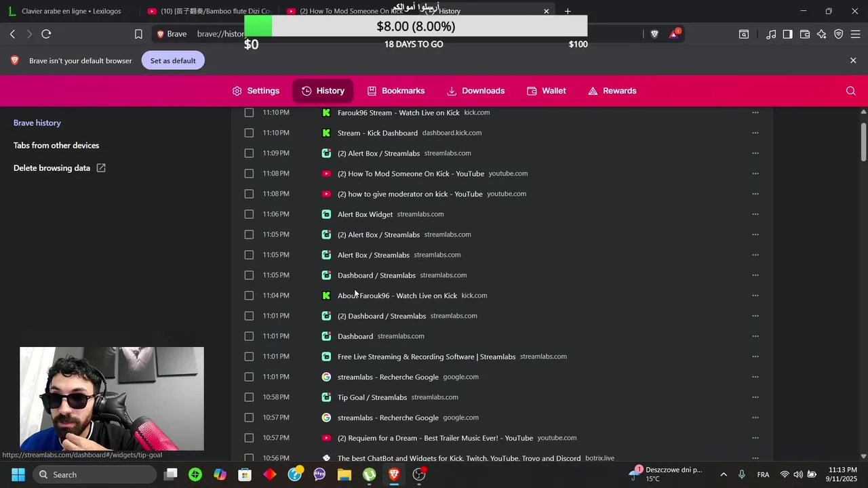The height and width of the screenshot is (488, 868).
Task: Open more options for Stream - Kick Dashboard
Action: (755, 133)
